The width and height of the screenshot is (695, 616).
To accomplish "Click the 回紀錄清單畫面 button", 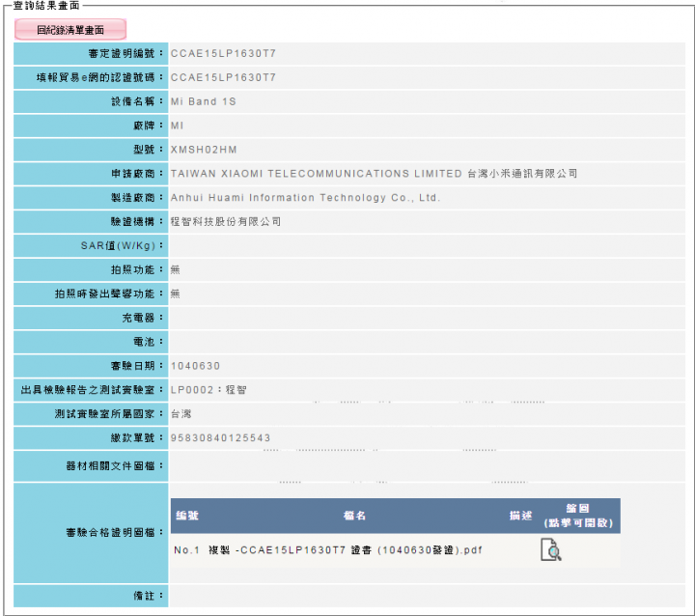I will coord(70,30).
